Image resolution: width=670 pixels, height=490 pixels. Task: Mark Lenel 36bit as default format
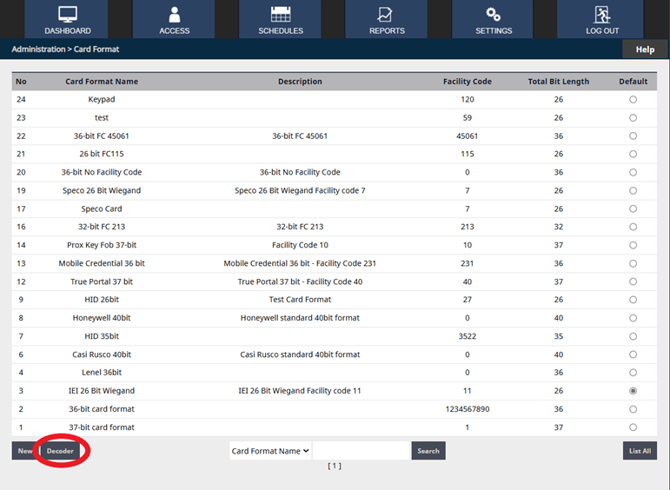coord(633,372)
